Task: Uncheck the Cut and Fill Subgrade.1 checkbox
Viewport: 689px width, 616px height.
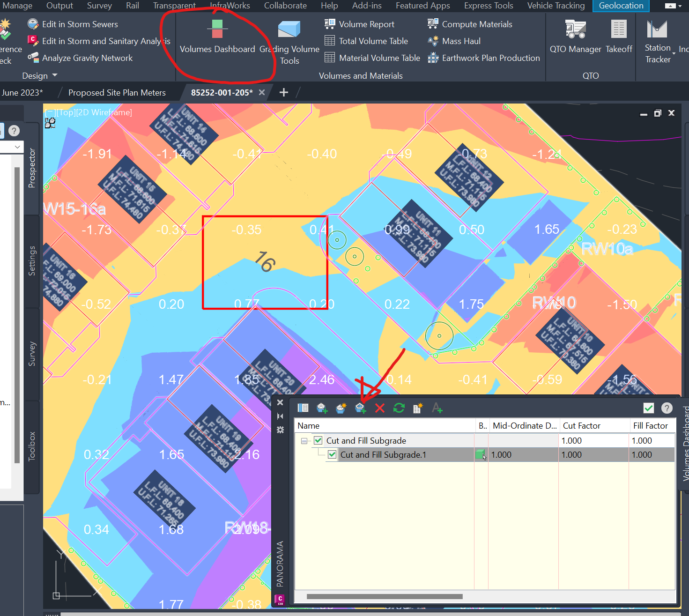Action: tap(332, 454)
